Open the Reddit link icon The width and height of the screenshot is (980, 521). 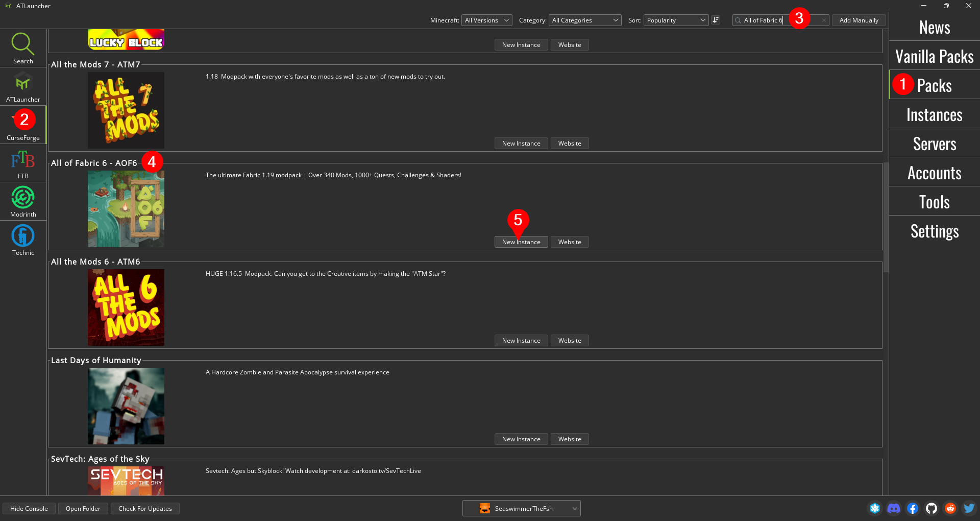950,508
